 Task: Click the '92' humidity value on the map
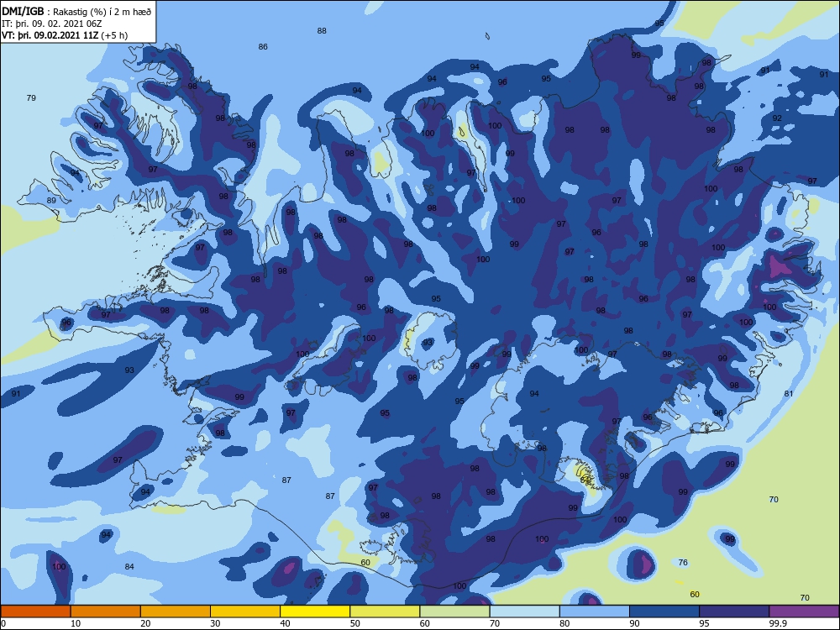(777, 118)
